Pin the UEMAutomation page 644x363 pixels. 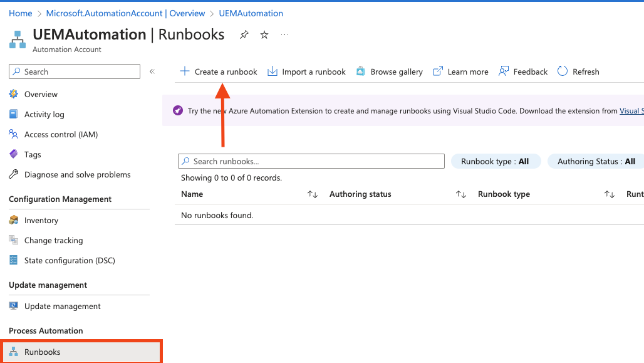click(244, 35)
